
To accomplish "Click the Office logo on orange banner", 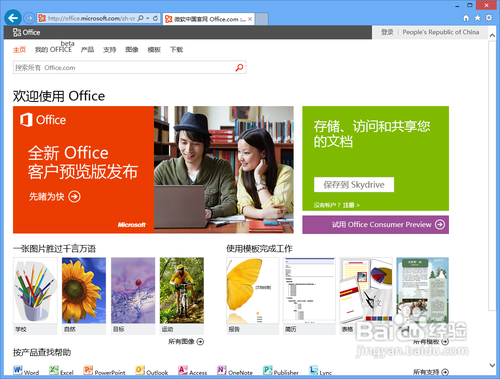I will 43,120.
